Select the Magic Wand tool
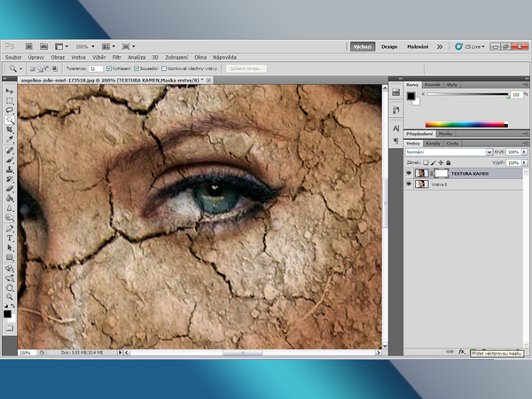The width and height of the screenshot is (532, 399). pyautogui.click(x=10, y=119)
